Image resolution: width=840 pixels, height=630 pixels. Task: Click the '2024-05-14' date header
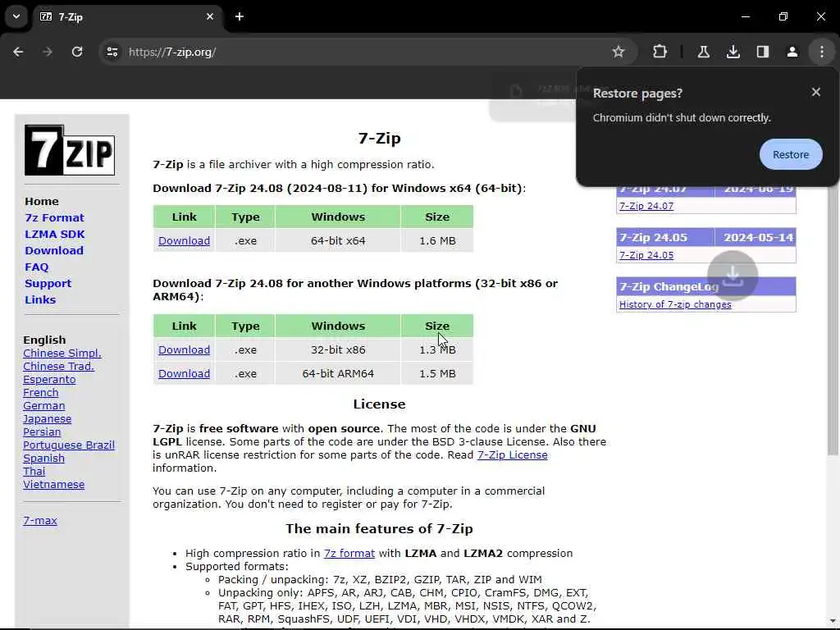point(758,237)
